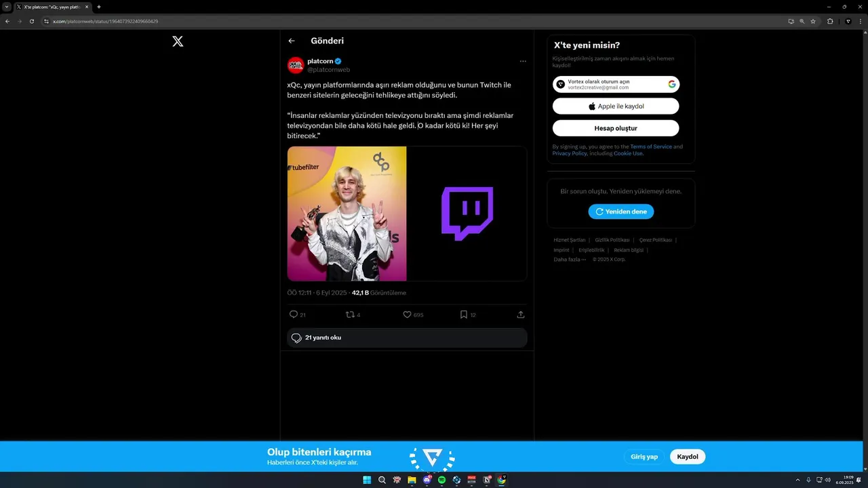868x488 pixels.
Task: Click Yeniden dene retry button
Action: (x=621, y=211)
